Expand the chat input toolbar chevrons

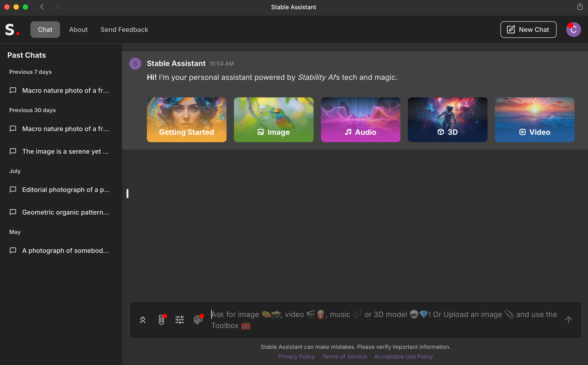143,320
